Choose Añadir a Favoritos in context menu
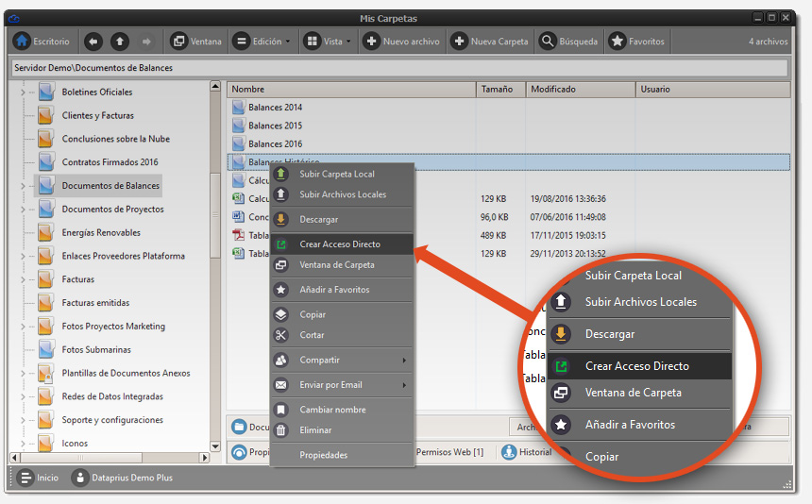812x504 pixels. [342, 290]
